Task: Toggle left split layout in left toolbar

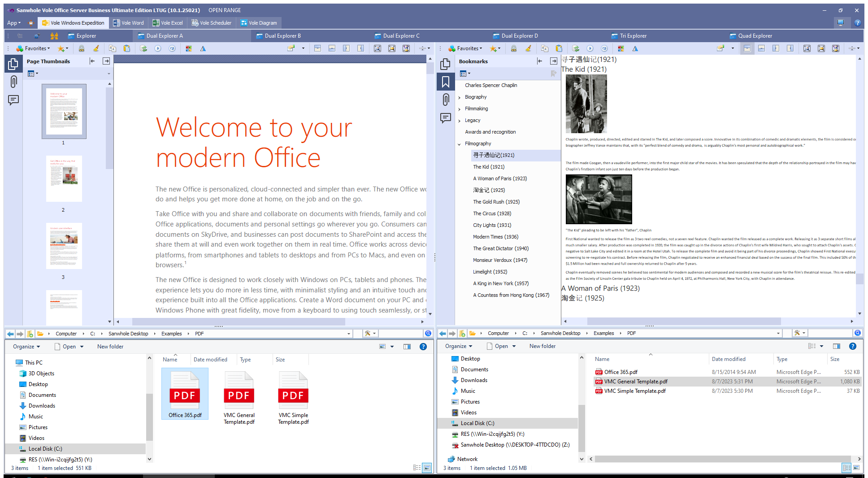Action: point(347,48)
